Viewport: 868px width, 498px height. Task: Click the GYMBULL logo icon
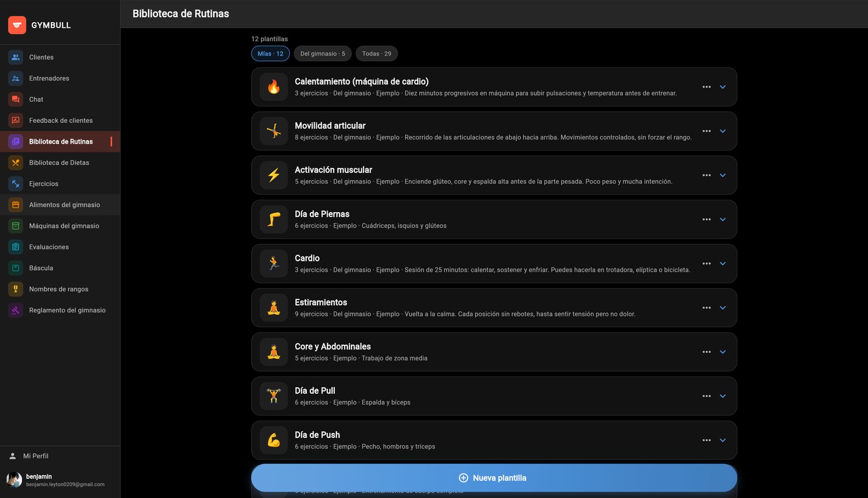(17, 25)
